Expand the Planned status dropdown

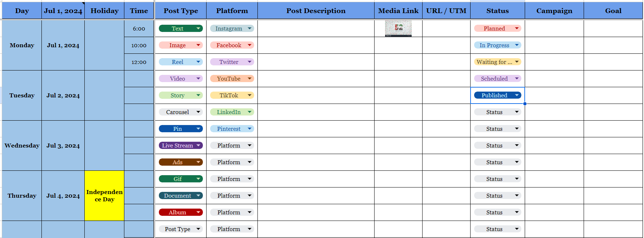pyautogui.click(x=497, y=28)
